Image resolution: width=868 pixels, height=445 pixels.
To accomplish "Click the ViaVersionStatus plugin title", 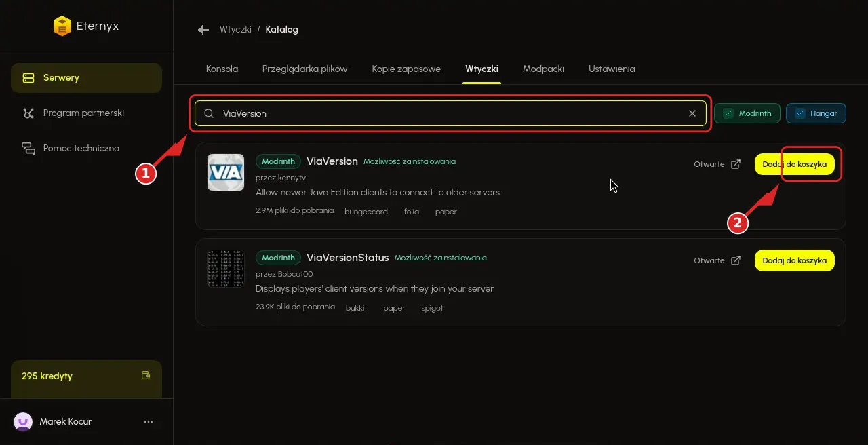I will [348, 258].
